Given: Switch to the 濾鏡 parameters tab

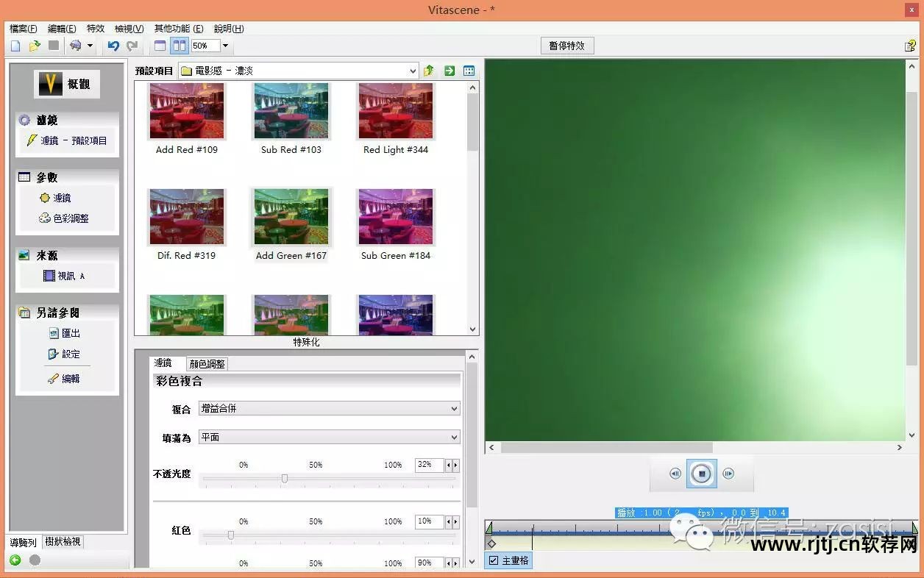Looking at the screenshot, I should (163, 363).
